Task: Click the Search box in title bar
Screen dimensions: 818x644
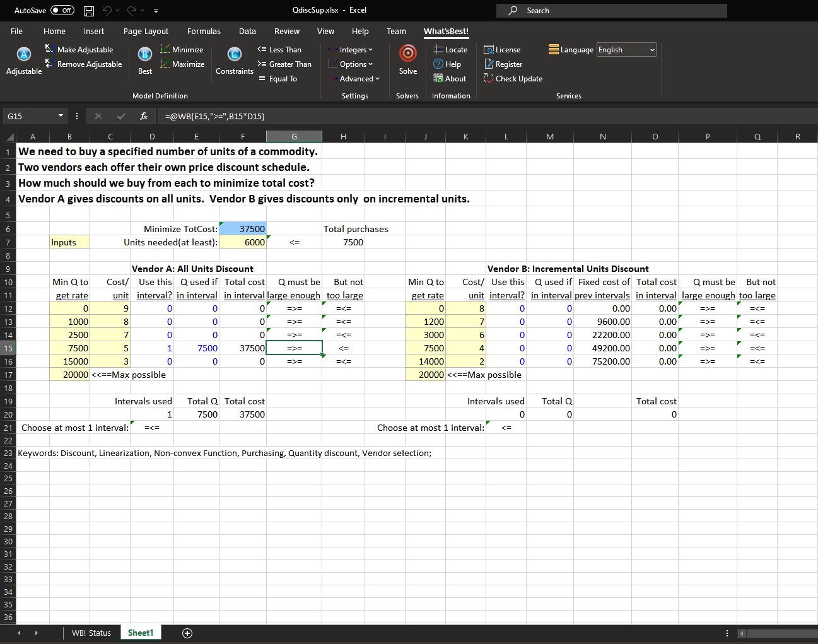Action: (x=612, y=11)
